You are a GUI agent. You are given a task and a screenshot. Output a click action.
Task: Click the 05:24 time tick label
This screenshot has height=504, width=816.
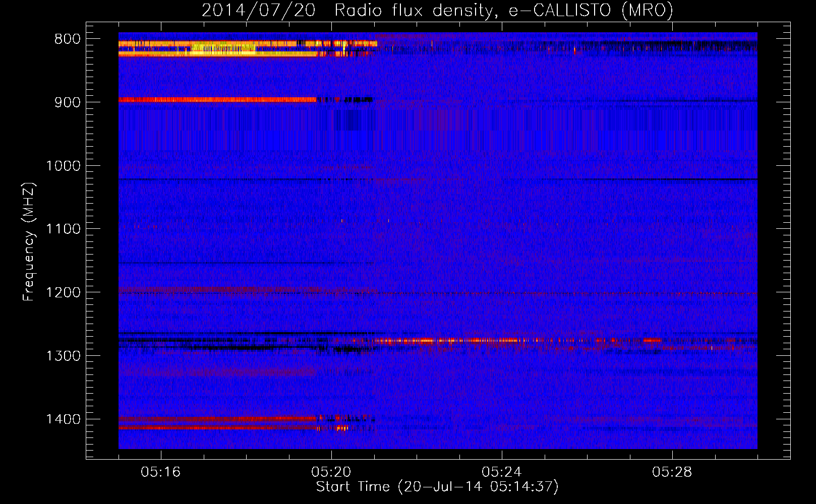[502, 472]
